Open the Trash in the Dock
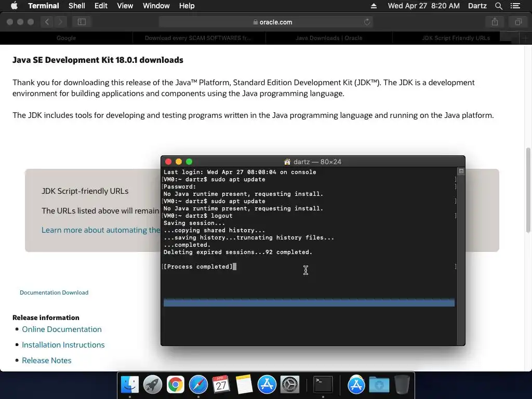 point(402,385)
